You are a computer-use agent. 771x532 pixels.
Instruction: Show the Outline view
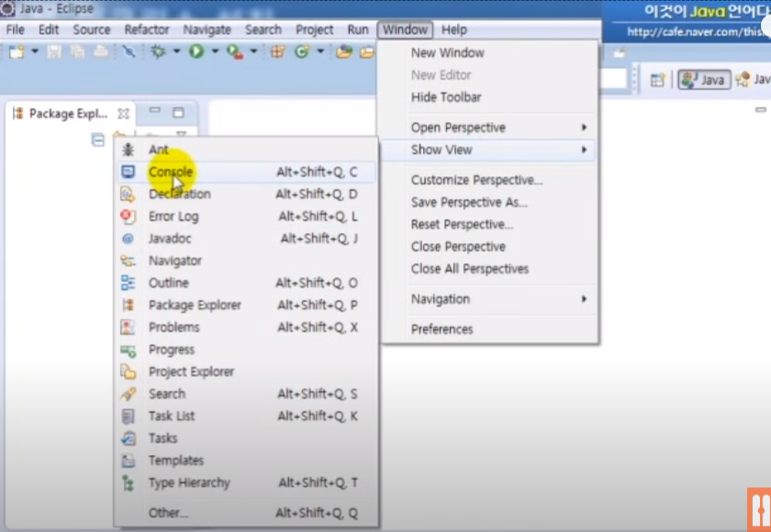coord(246,283)
